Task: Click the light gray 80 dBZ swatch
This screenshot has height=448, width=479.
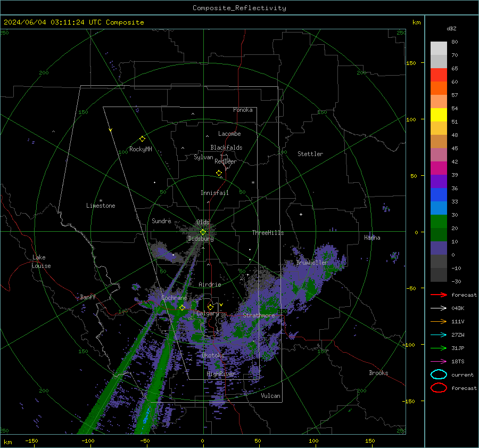Action: coord(439,48)
